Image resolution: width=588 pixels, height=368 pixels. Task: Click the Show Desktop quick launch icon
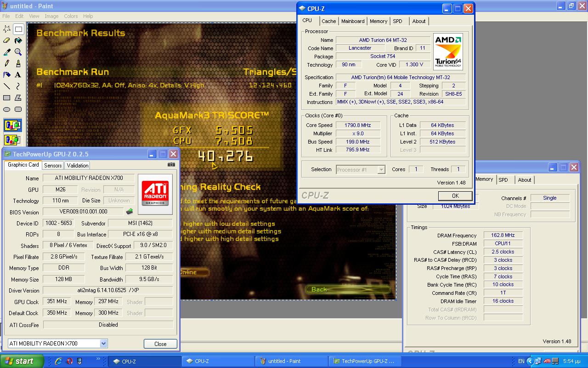pyautogui.click(x=80, y=361)
